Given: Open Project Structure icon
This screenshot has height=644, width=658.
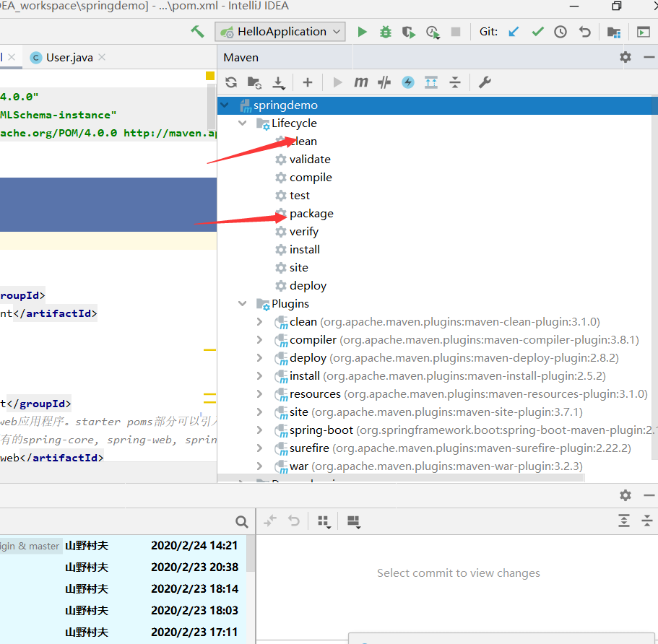Looking at the screenshot, I should [614, 32].
